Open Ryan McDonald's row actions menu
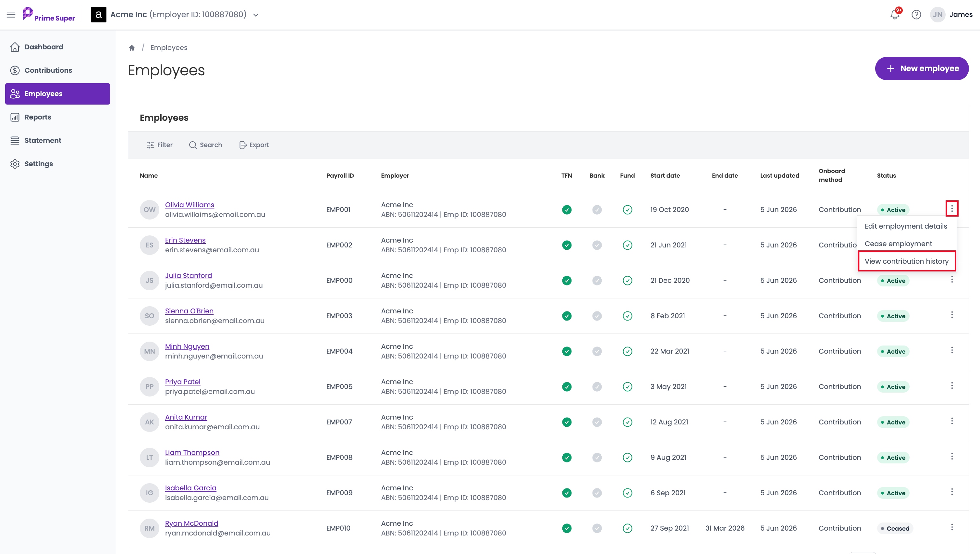 click(952, 527)
